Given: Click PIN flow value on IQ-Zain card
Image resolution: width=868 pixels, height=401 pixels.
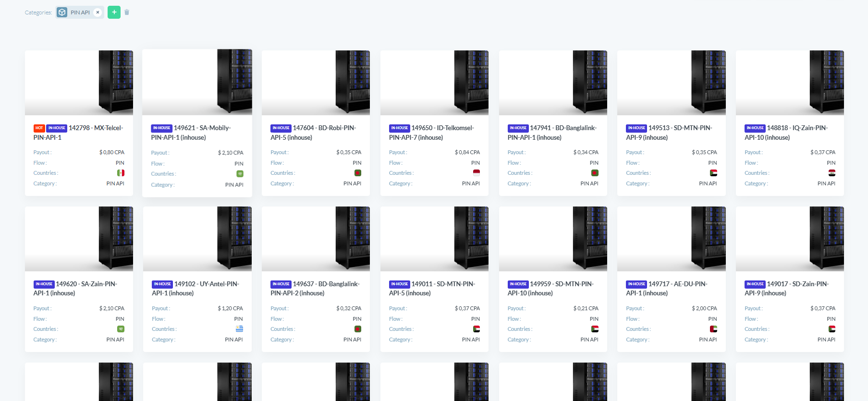Looking at the screenshot, I should (x=831, y=163).
